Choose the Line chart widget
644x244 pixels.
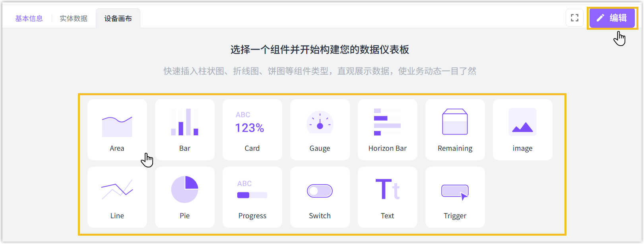[x=117, y=197]
